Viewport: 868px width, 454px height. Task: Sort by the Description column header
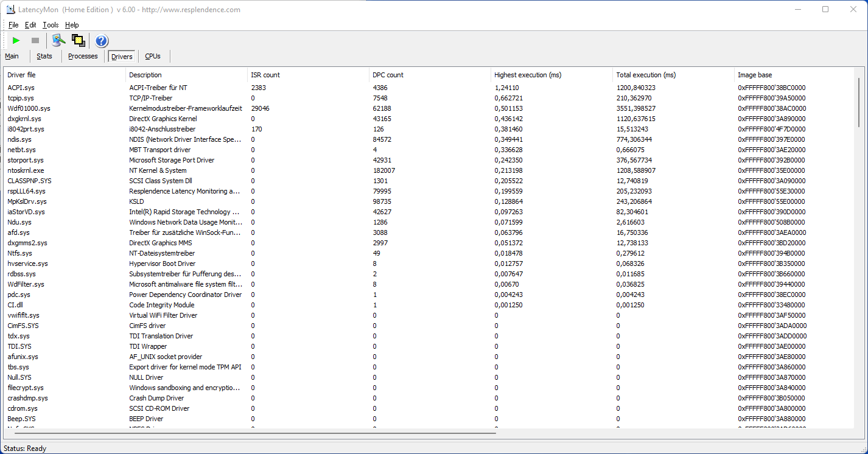(x=187, y=75)
